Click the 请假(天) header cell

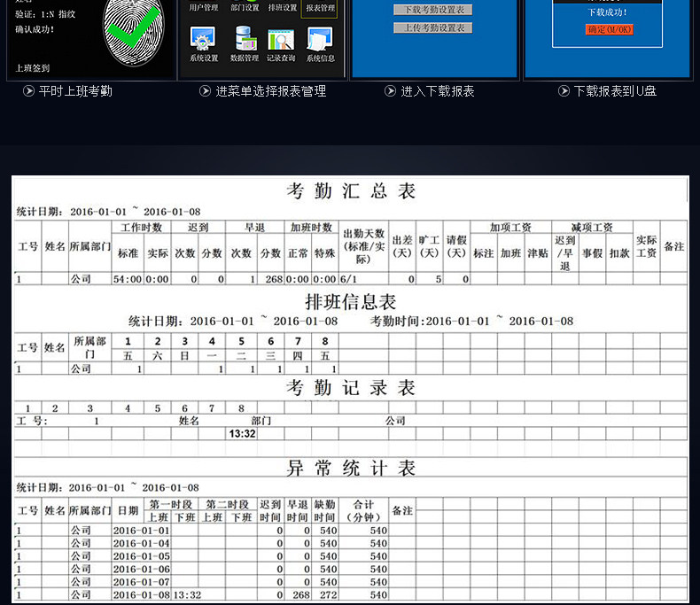pyautogui.click(x=456, y=246)
